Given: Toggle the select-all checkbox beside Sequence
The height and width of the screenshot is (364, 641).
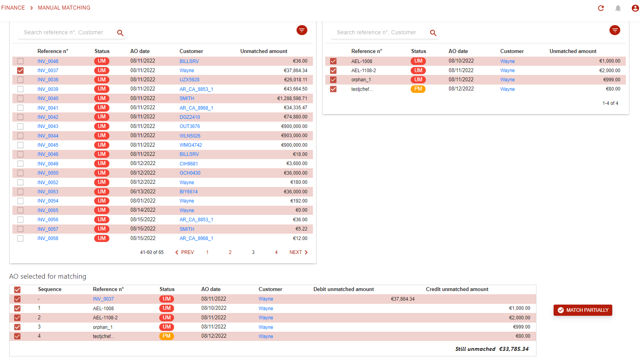Looking at the screenshot, I should tap(17, 290).
